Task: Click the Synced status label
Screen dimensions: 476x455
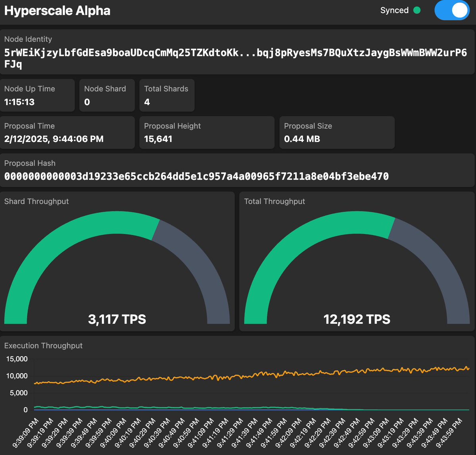Action: point(394,10)
